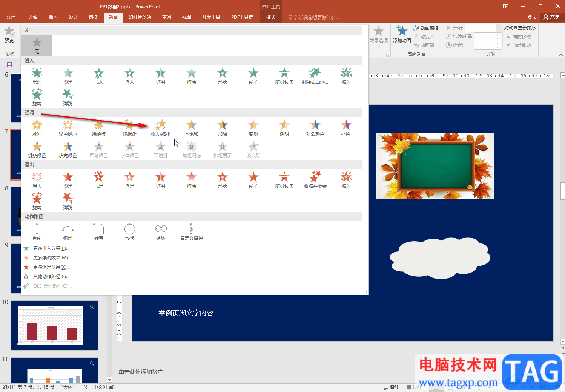565x392 pixels.
Task: Open 更多退出效果 dialog
Action: [x=51, y=267]
